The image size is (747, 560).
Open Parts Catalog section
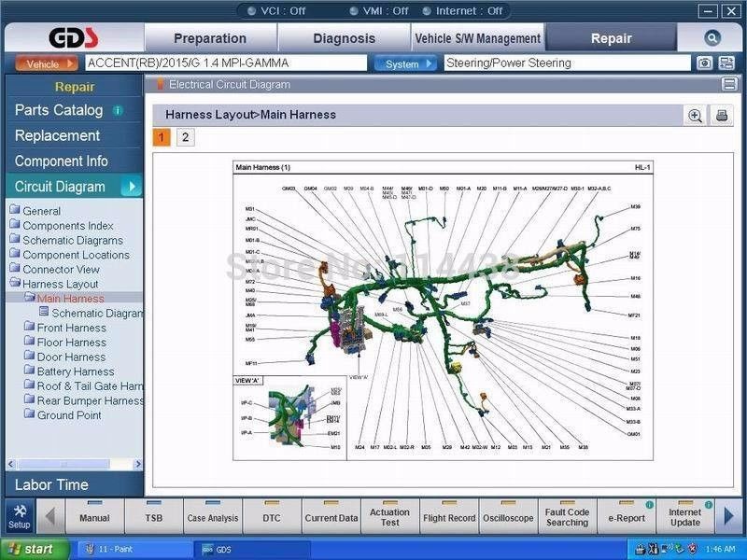(59, 110)
